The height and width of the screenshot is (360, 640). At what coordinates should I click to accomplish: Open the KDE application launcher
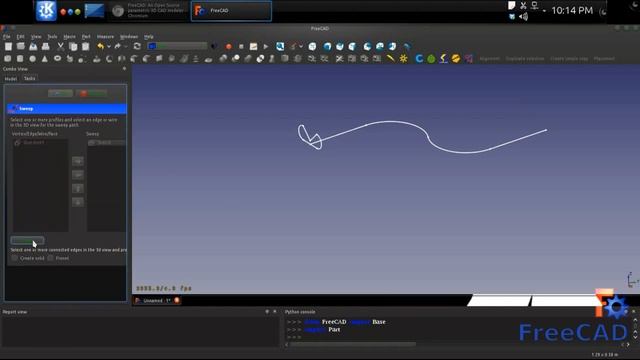pyautogui.click(x=46, y=11)
